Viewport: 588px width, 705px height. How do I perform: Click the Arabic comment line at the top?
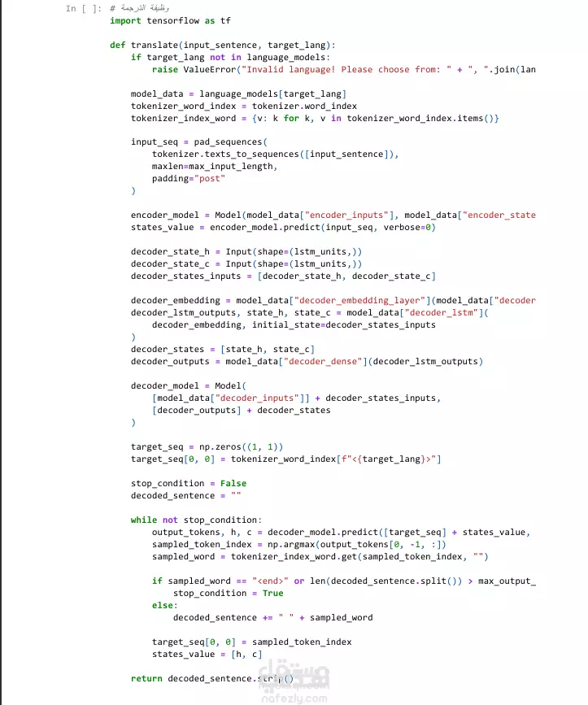pos(139,8)
